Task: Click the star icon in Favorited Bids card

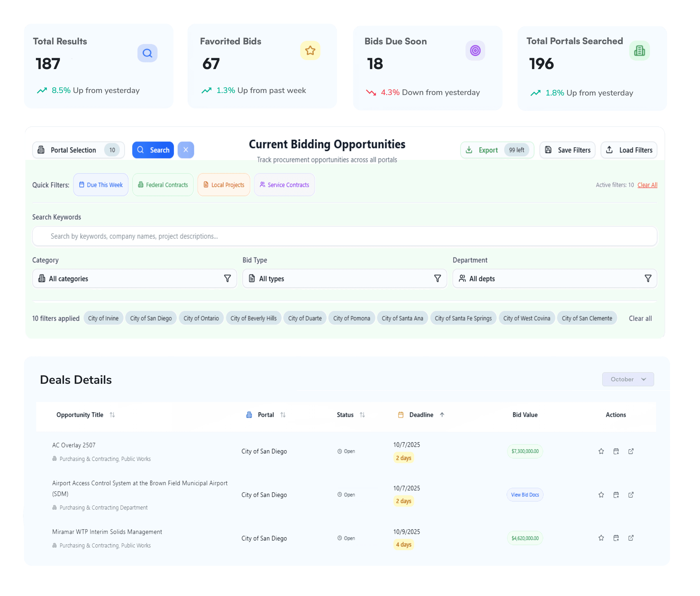Action: click(x=310, y=51)
